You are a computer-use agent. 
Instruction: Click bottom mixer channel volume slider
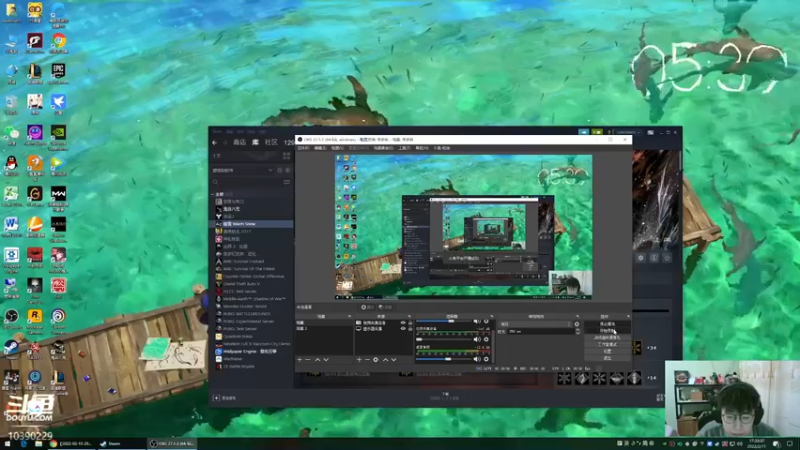pyautogui.click(x=444, y=359)
